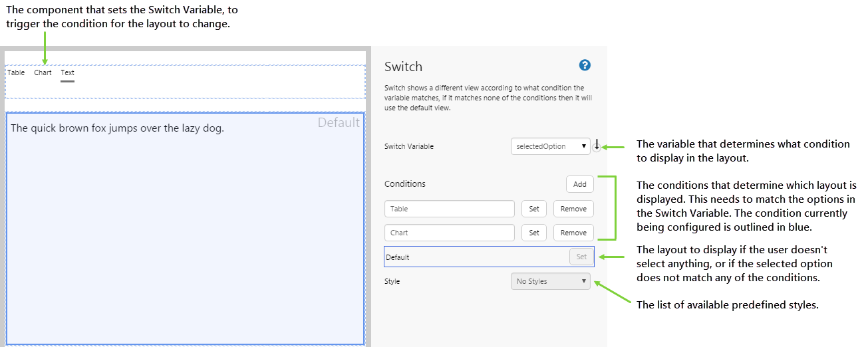Click the Table condition input field
The image size is (868, 347).
(449, 209)
